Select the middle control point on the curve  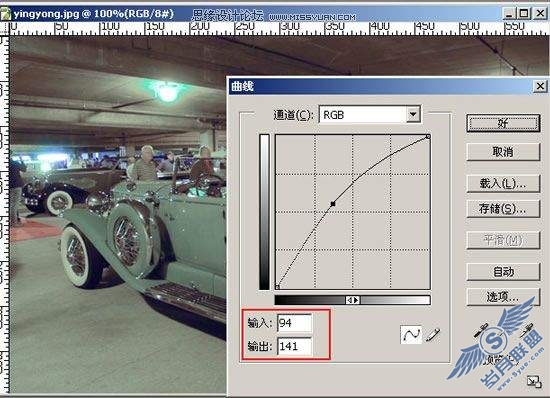coord(333,203)
